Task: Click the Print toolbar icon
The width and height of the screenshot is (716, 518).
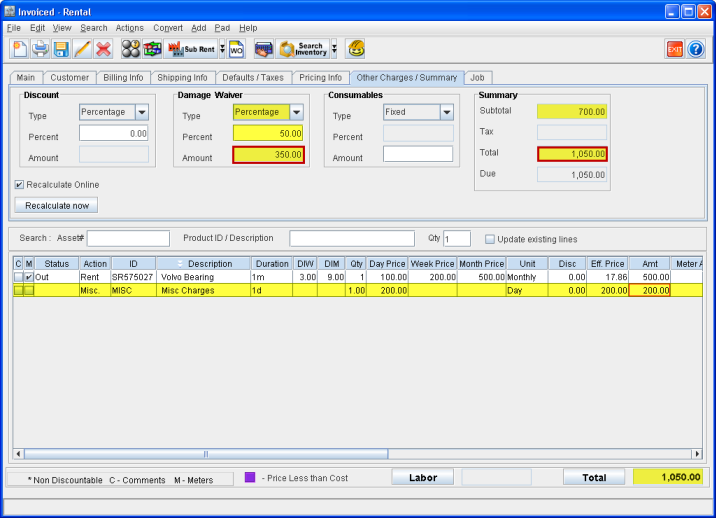Action: tap(40, 48)
